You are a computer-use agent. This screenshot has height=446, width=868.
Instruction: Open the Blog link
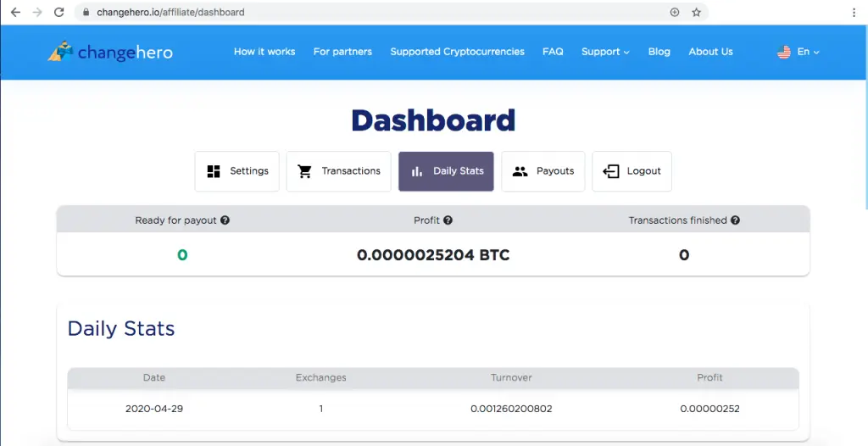coord(659,52)
